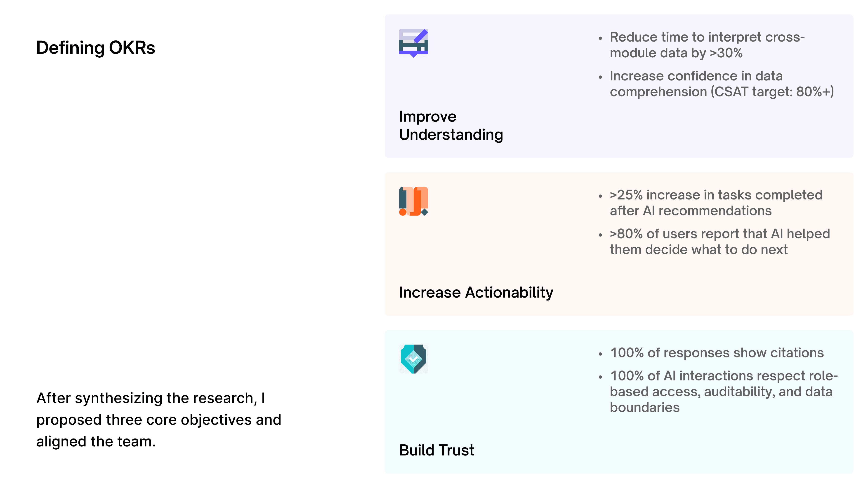Viewport: 868px width, 488px height.
Task: Click text 'aligned the team.'
Action: click(x=96, y=441)
